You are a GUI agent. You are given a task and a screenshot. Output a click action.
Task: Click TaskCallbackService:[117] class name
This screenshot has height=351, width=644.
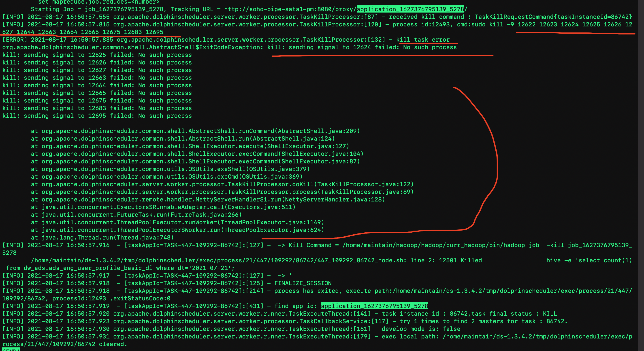[344, 321]
